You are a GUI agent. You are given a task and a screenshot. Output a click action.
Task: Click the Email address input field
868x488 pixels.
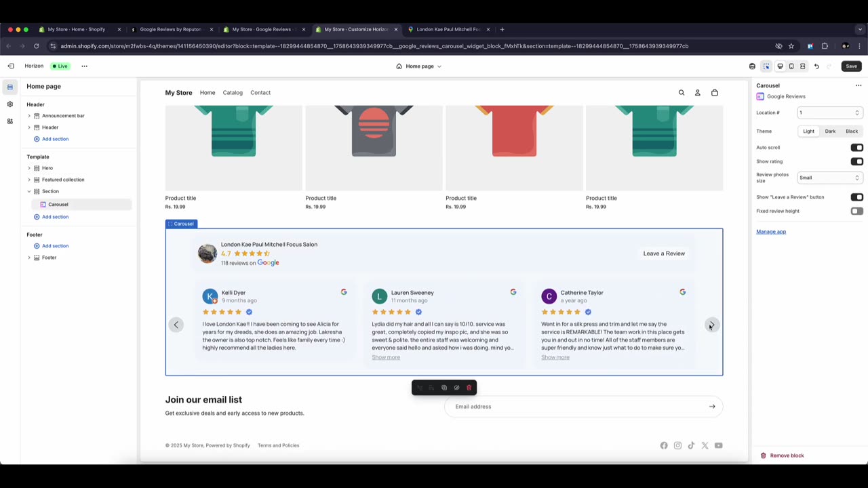pos(583,407)
